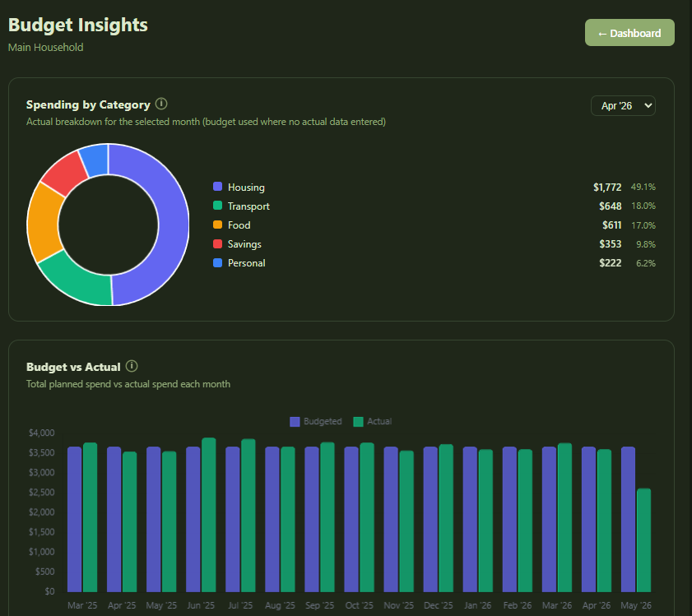Click the 18.0% percentage value
This screenshot has width=692, height=616.
click(643, 206)
